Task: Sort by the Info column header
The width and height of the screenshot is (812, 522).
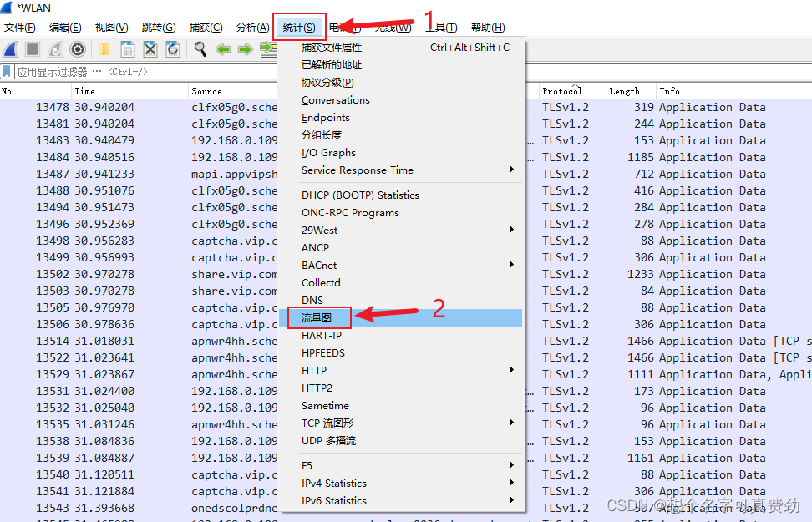Action: pos(733,91)
